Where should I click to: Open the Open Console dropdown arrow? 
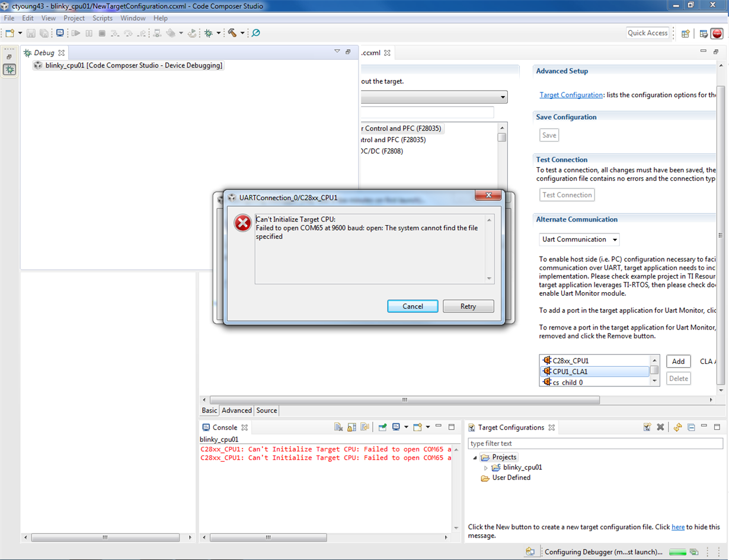click(x=427, y=427)
